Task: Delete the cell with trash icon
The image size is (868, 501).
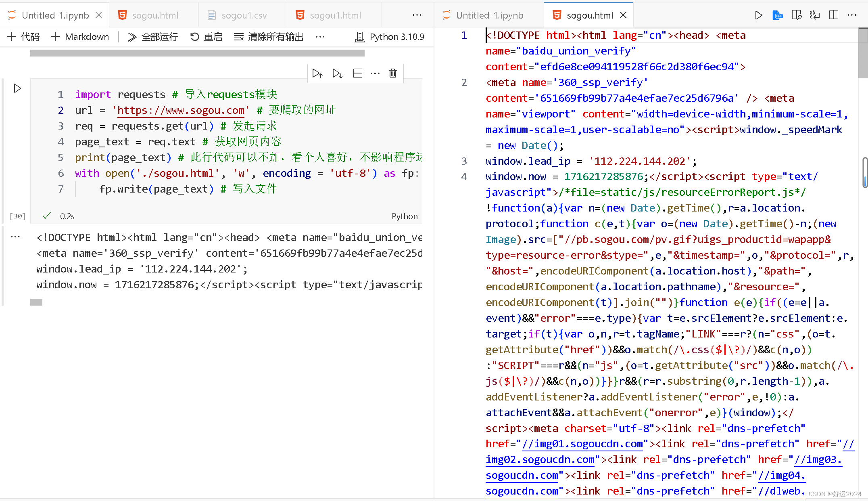Action: click(x=393, y=73)
